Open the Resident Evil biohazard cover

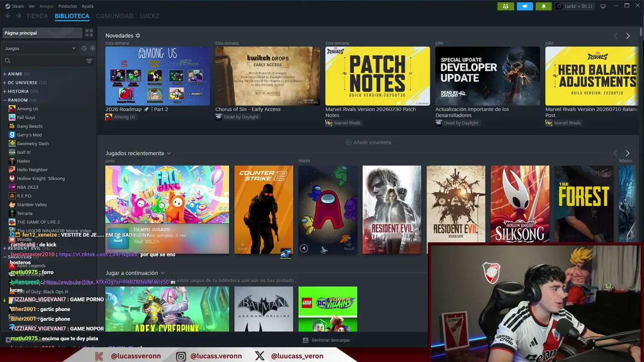click(x=456, y=204)
